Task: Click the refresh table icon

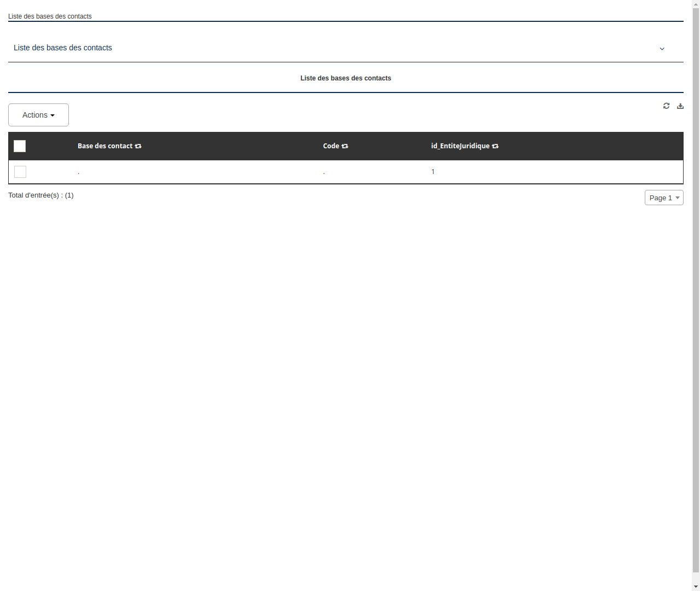Action: click(x=666, y=106)
